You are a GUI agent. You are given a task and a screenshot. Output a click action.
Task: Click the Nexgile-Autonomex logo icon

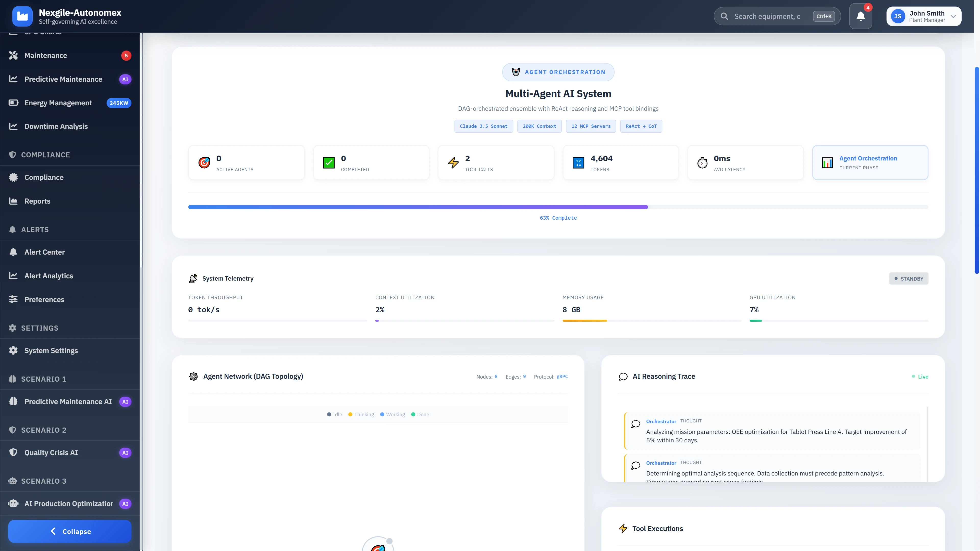pyautogui.click(x=22, y=16)
